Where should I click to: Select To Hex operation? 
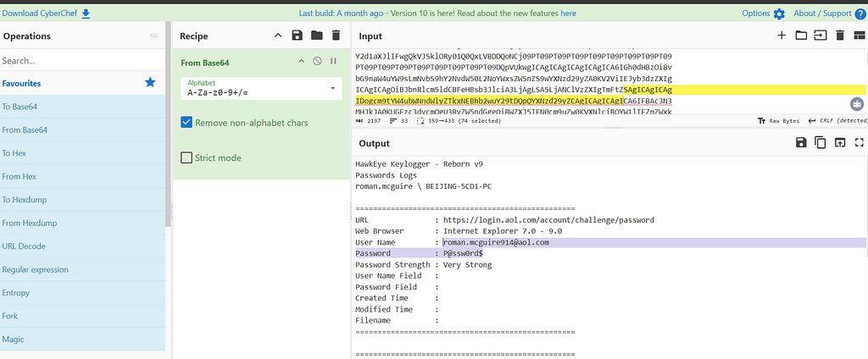pos(82,153)
